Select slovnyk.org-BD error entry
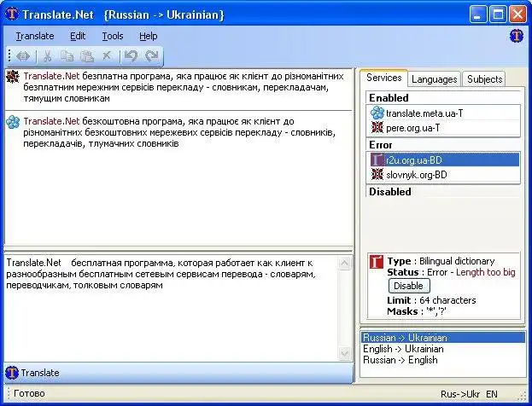 tap(443, 175)
